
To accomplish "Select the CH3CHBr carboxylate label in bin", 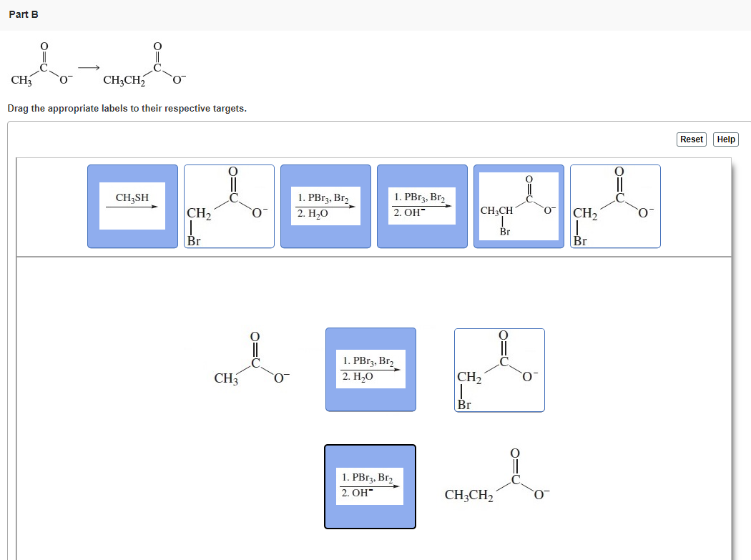I will [519, 206].
